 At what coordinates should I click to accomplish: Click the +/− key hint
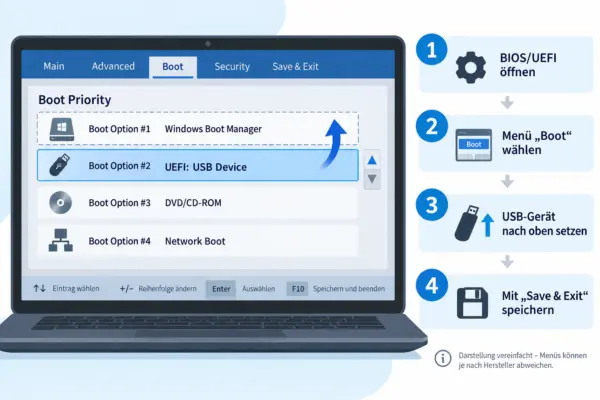tap(126, 289)
